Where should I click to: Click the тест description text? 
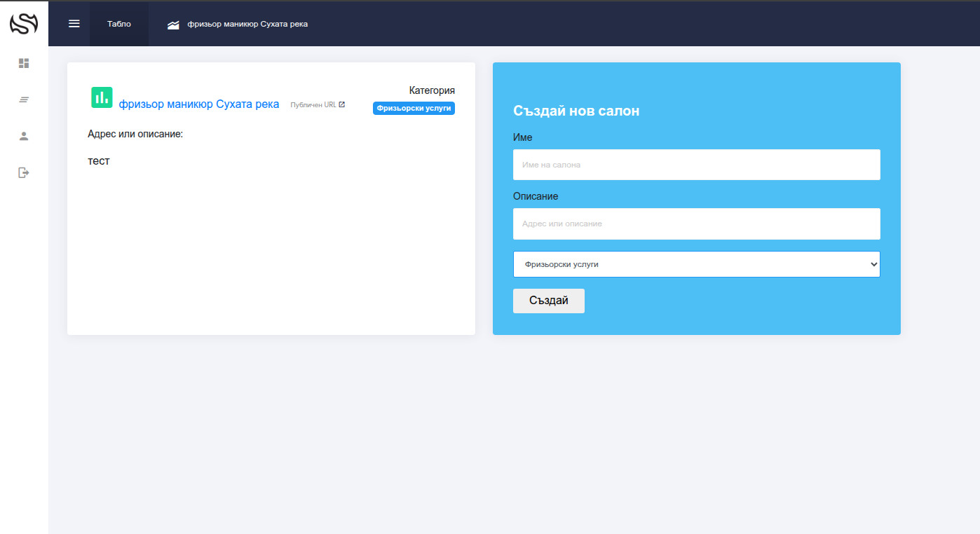coord(99,161)
